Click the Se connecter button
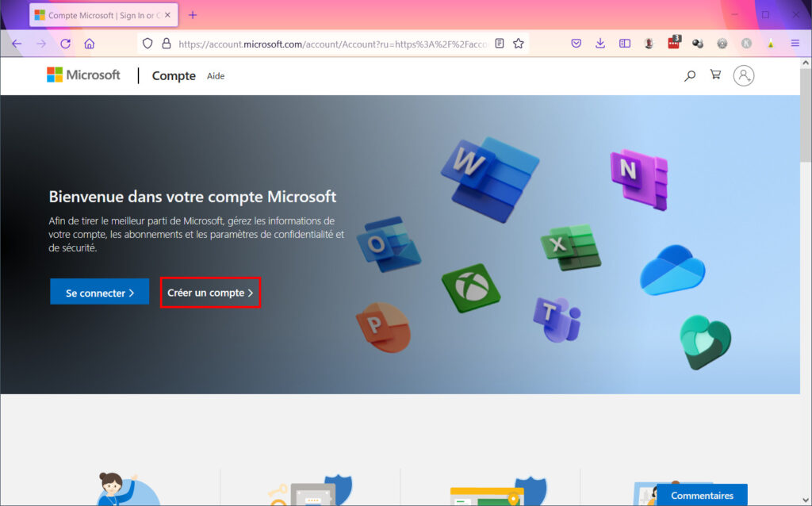 click(99, 293)
